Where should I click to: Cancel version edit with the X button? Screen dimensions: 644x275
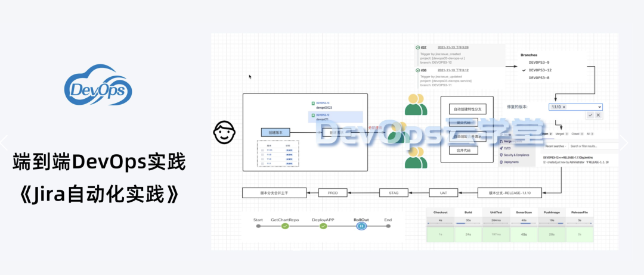tap(598, 115)
